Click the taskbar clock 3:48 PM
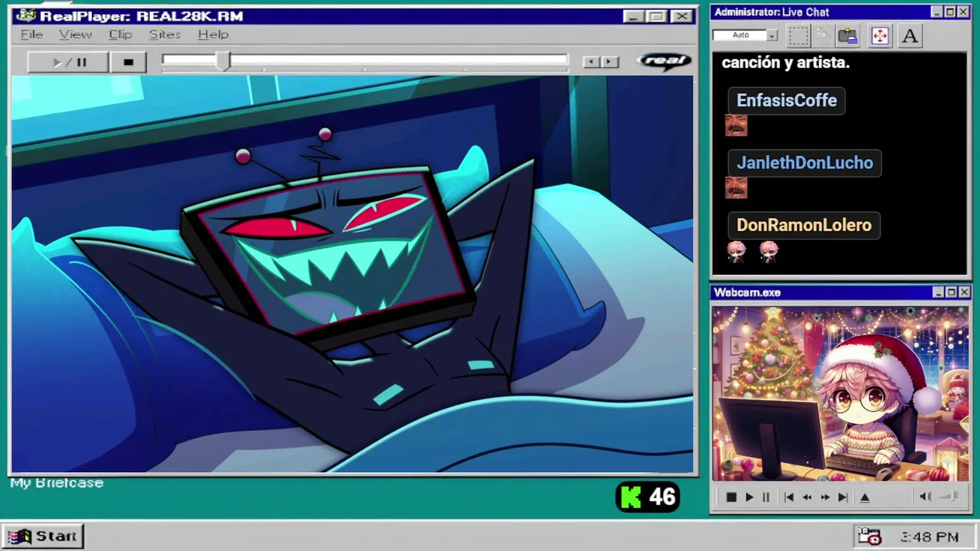The width and height of the screenshot is (980, 551). click(929, 537)
